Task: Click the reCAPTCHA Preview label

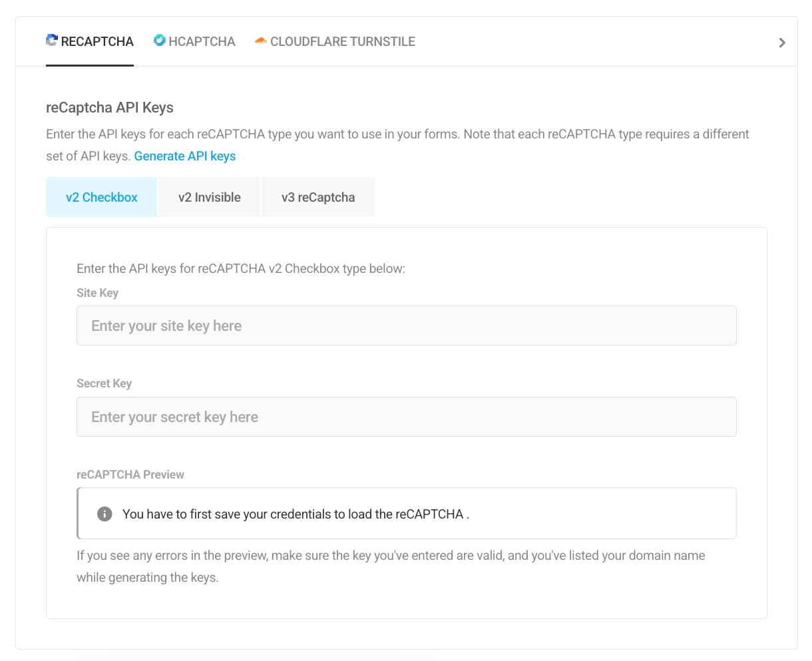Action: tap(130, 475)
